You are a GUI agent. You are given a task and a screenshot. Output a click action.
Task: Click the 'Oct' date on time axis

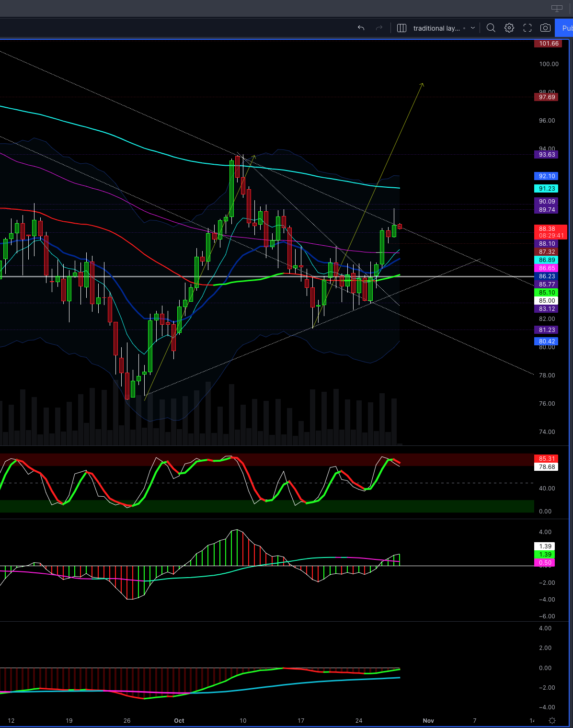pos(179,720)
